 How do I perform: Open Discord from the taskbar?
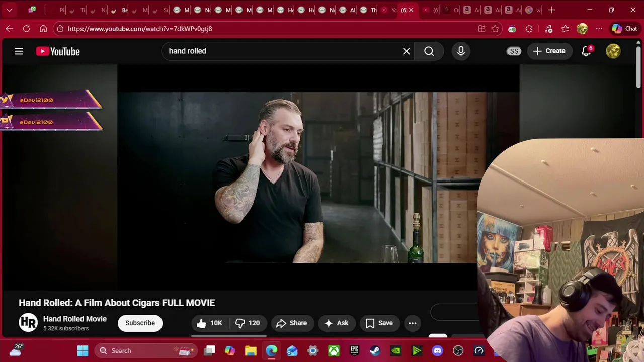(x=437, y=351)
